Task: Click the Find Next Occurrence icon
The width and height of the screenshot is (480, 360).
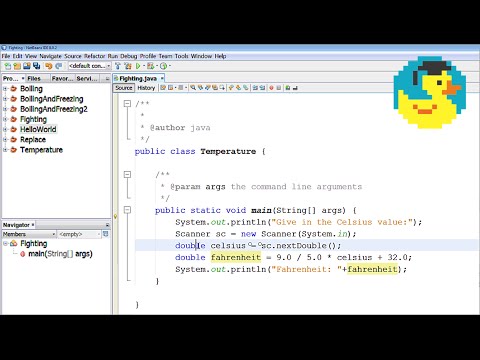Action: pos(208,88)
